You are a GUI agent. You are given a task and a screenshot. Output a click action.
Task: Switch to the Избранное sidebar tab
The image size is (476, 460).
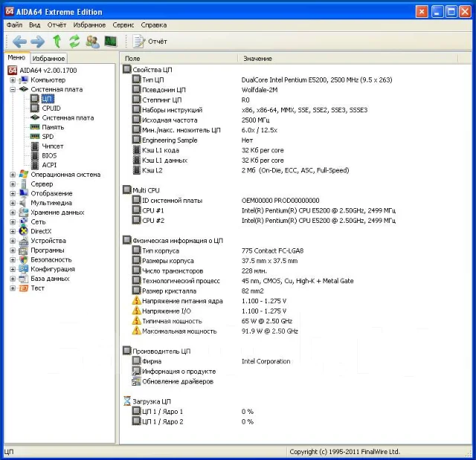pyautogui.click(x=48, y=58)
